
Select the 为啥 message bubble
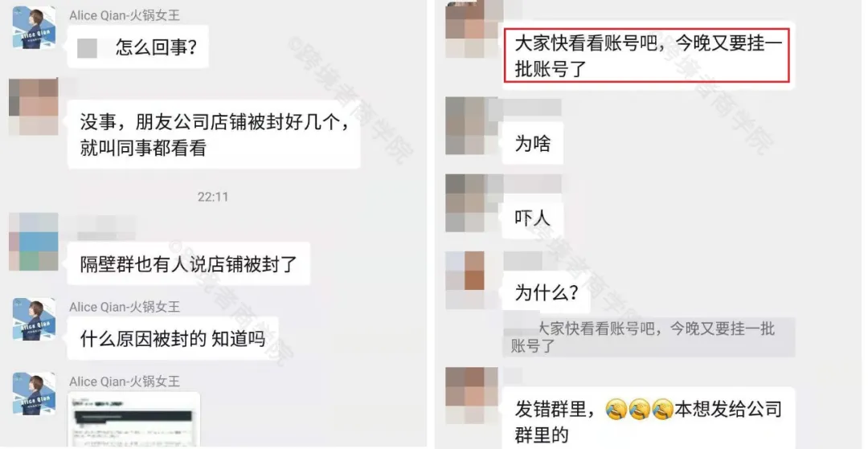[533, 144]
